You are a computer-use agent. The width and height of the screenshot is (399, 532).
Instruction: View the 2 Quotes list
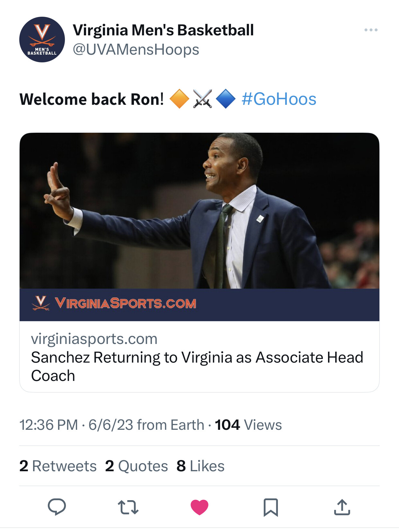(137, 466)
